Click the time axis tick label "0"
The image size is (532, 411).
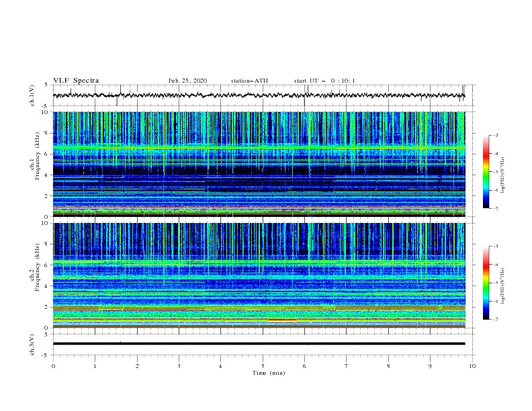53,366
